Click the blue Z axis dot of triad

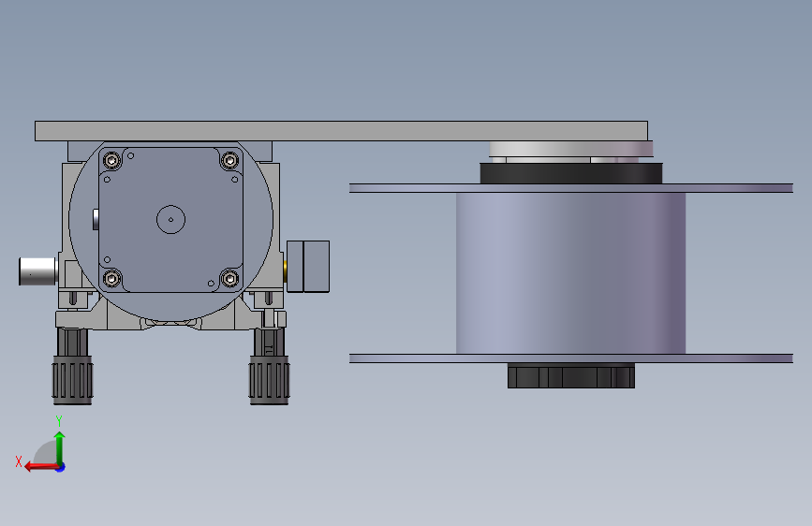[x=61, y=468]
